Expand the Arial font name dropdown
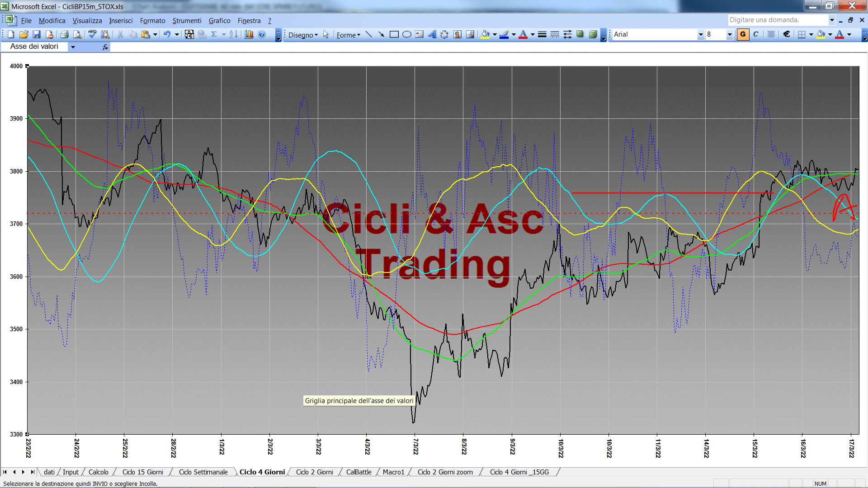The image size is (868, 488). click(701, 34)
